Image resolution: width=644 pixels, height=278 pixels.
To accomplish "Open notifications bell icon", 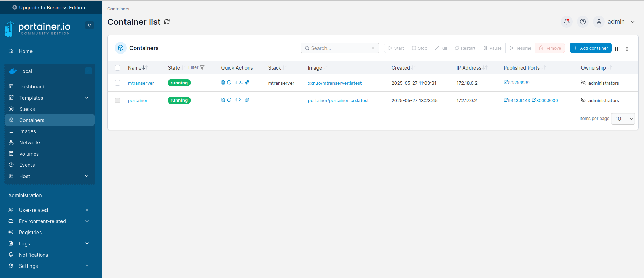I will pyautogui.click(x=567, y=22).
